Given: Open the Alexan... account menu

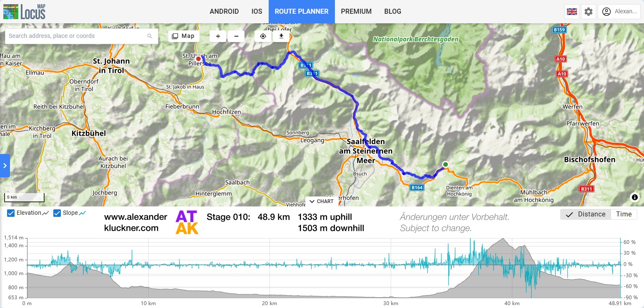Looking at the screenshot, I should coord(619,12).
